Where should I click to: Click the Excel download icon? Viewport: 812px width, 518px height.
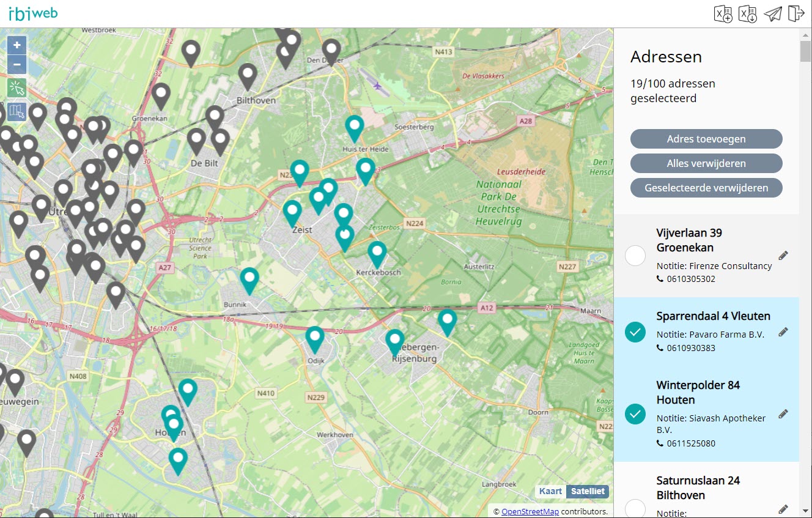point(748,13)
